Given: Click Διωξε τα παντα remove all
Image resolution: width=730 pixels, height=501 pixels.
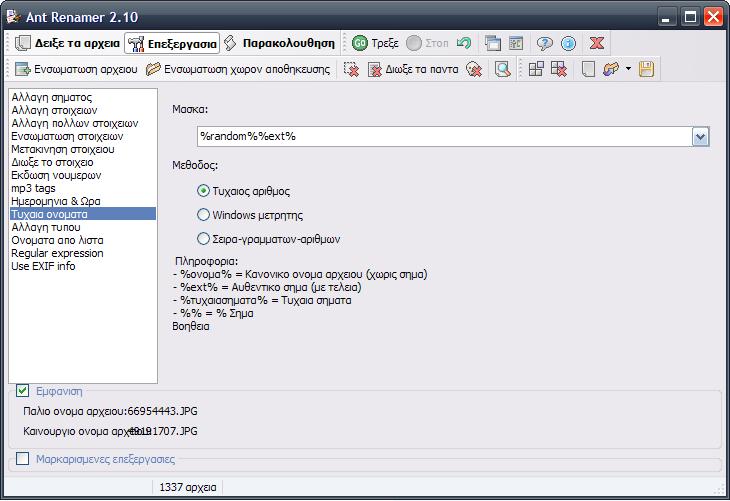Looking at the screenshot, I should [x=413, y=69].
